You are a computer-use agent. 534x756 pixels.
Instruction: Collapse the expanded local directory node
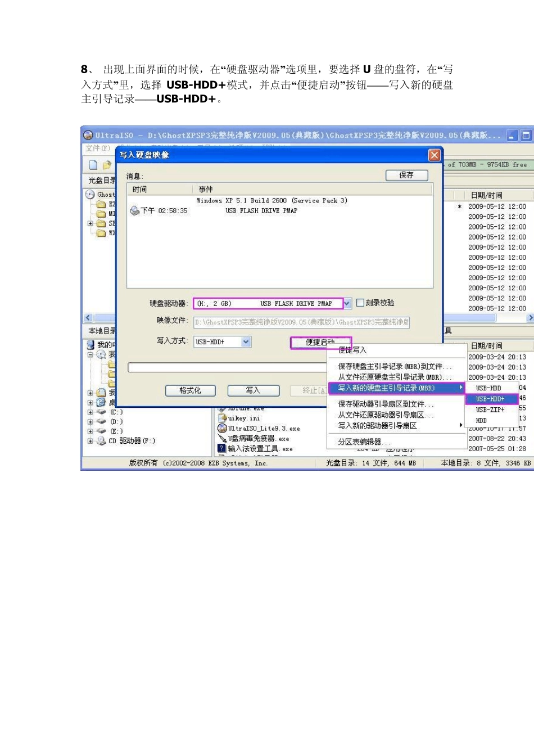(x=90, y=355)
